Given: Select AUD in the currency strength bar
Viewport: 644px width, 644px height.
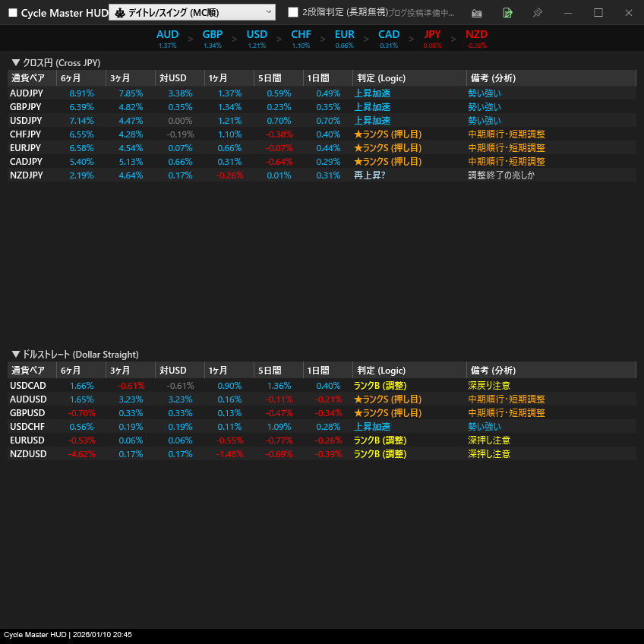Looking at the screenshot, I should pyautogui.click(x=167, y=35).
